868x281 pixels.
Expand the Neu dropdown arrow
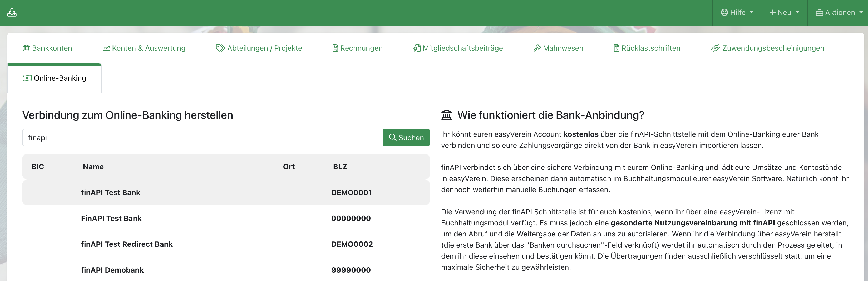[797, 12]
